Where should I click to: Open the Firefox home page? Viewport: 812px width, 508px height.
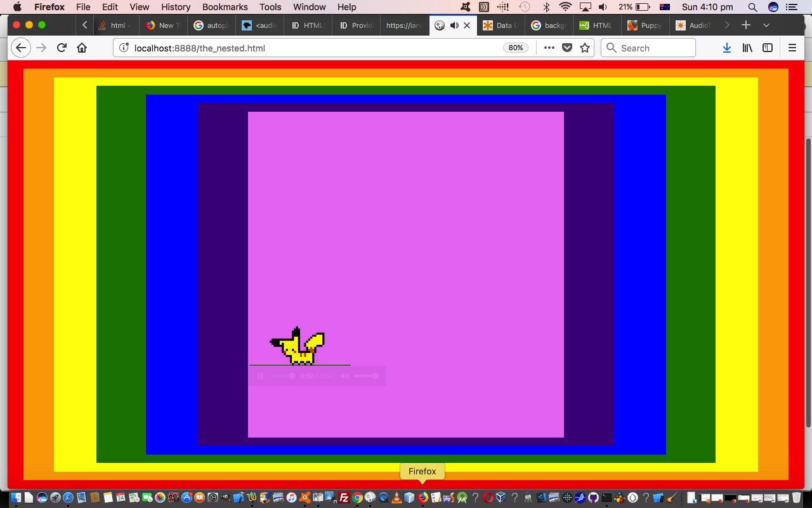pyautogui.click(x=82, y=48)
